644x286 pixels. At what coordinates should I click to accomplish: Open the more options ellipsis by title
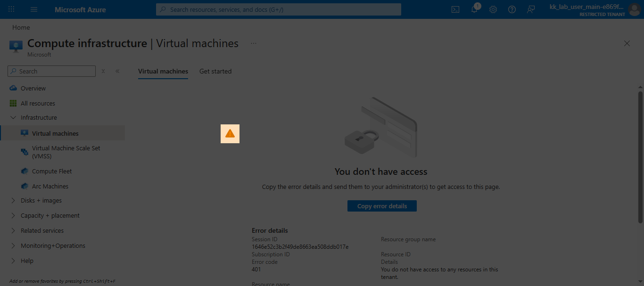click(x=254, y=43)
